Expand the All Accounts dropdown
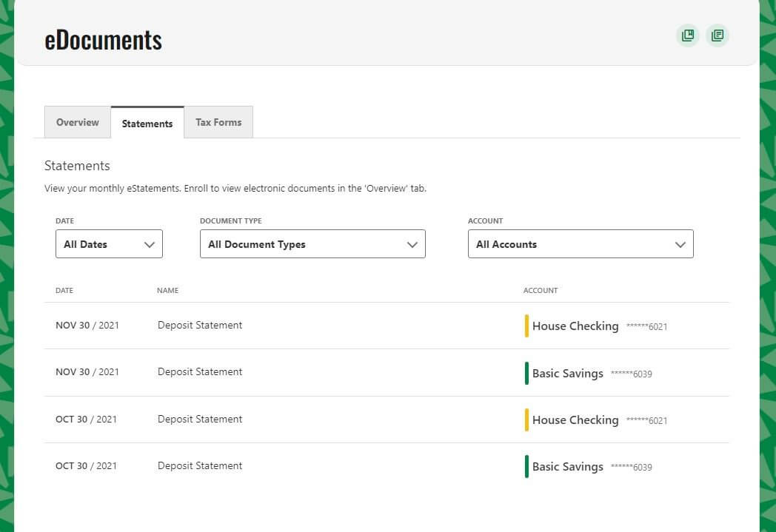Screen dimensions: 776x532 [581, 244]
